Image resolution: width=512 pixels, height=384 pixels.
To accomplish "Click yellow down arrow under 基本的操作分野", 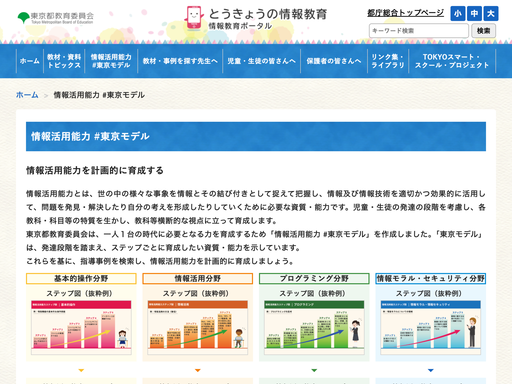I will [81, 370].
